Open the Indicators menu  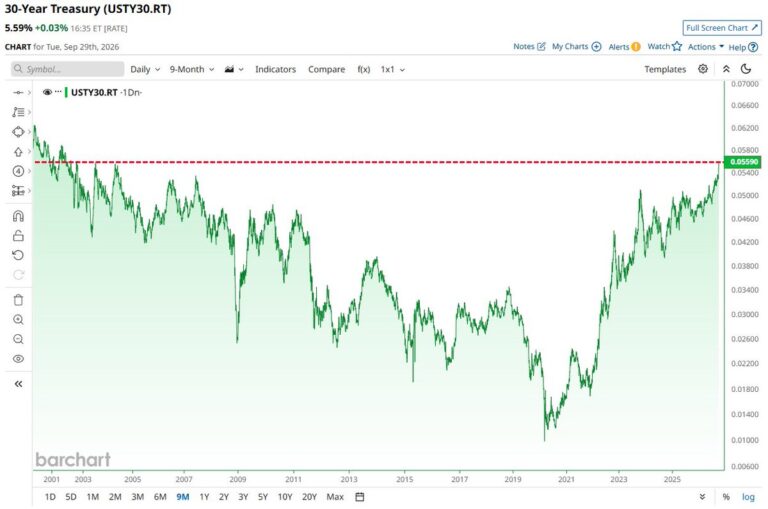coord(275,69)
